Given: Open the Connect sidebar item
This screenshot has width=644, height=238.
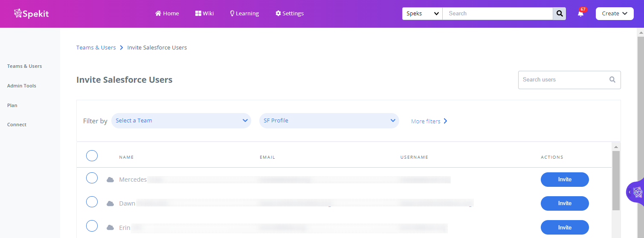Looking at the screenshot, I should coord(17,125).
